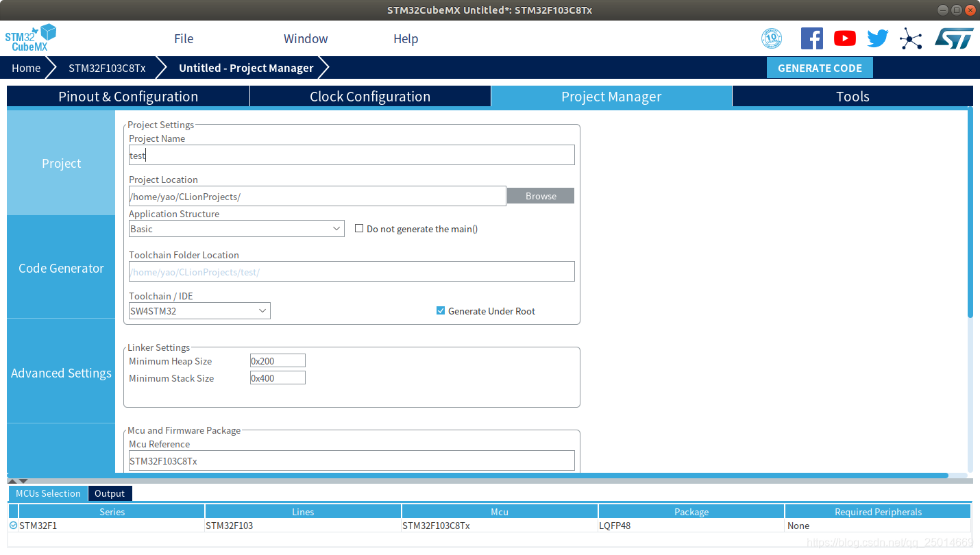Open the Window menu
Screen dimensions: 980x555
pyautogui.click(x=306, y=38)
